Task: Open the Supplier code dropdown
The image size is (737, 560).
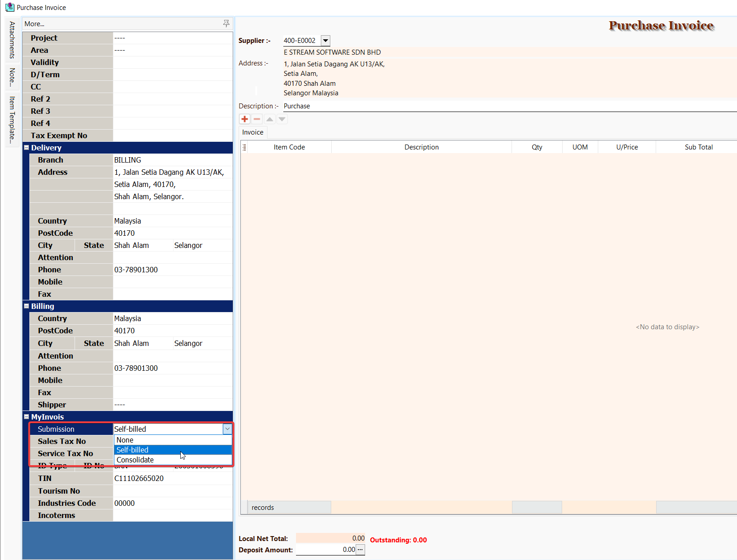Action: tap(325, 41)
